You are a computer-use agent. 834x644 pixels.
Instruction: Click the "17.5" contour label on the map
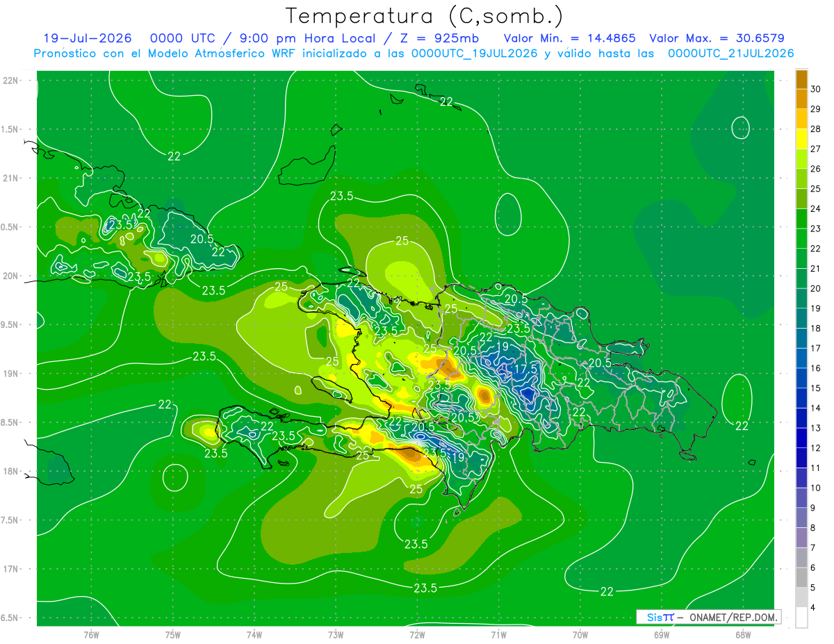tap(527, 368)
